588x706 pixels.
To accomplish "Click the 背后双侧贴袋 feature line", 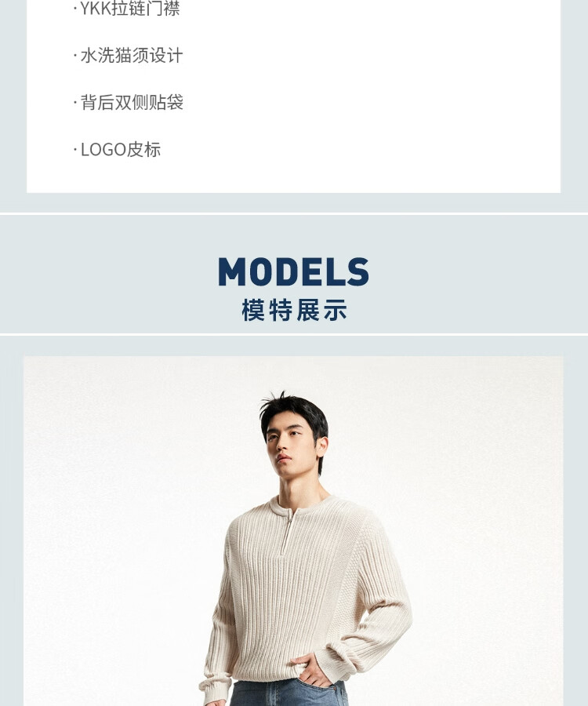I will coord(132,103).
